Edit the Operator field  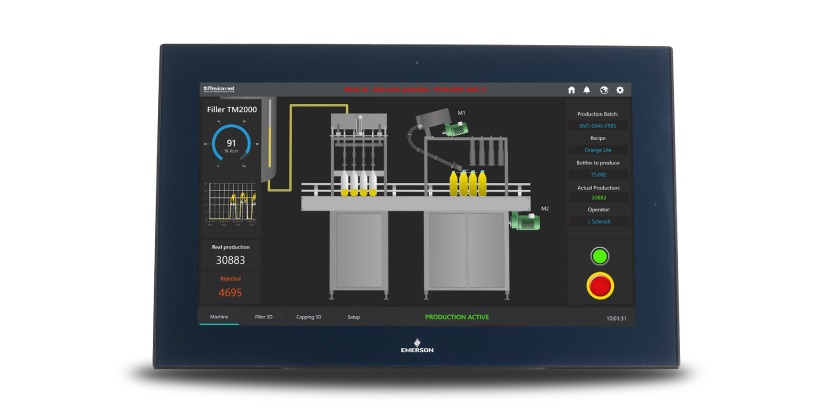[599, 221]
